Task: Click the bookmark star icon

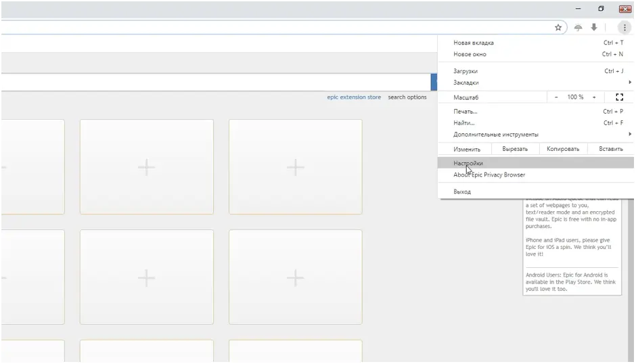Action: click(558, 28)
